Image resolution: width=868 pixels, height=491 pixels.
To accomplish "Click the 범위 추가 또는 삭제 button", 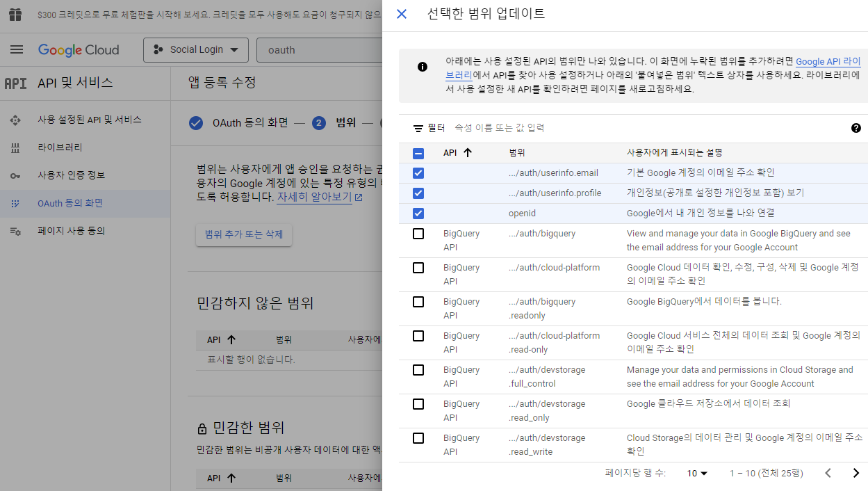I will (244, 234).
